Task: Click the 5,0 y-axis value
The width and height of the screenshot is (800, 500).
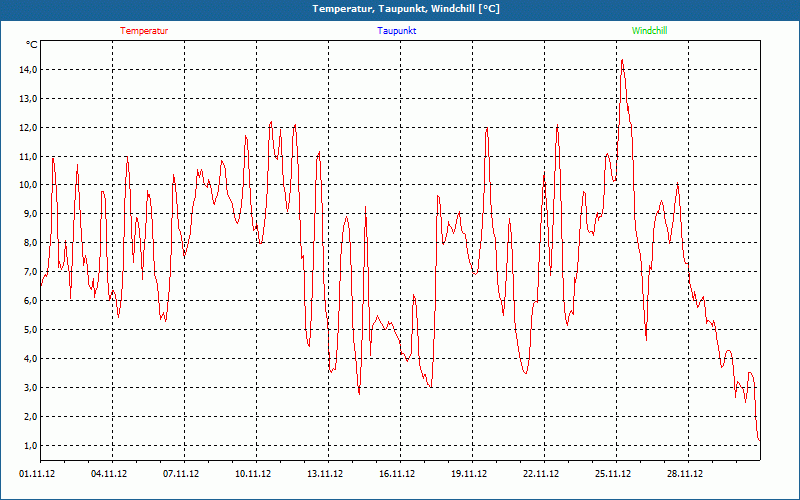Action: pyautogui.click(x=30, y=330)
